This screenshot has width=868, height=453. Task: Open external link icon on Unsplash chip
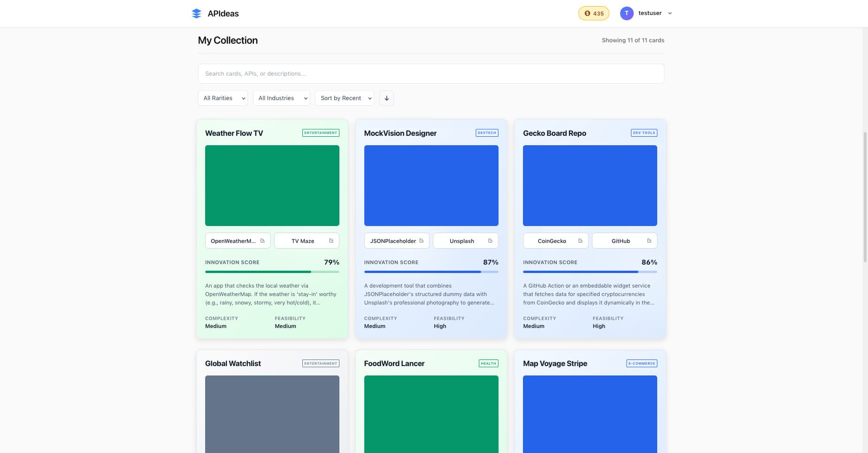490,241
